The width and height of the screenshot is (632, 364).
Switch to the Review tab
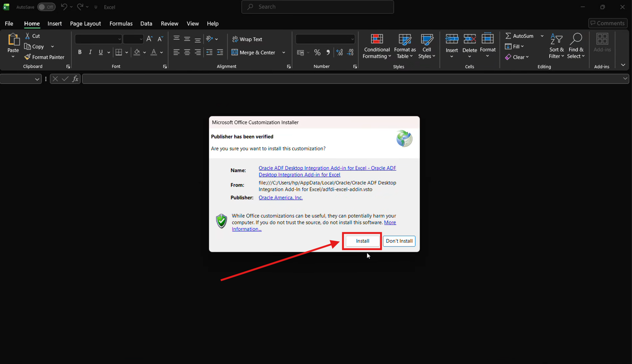(169, 23)
